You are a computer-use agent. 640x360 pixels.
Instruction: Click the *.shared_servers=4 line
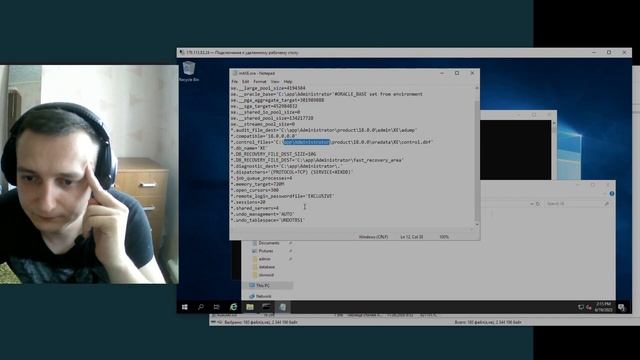click(255, 208)
